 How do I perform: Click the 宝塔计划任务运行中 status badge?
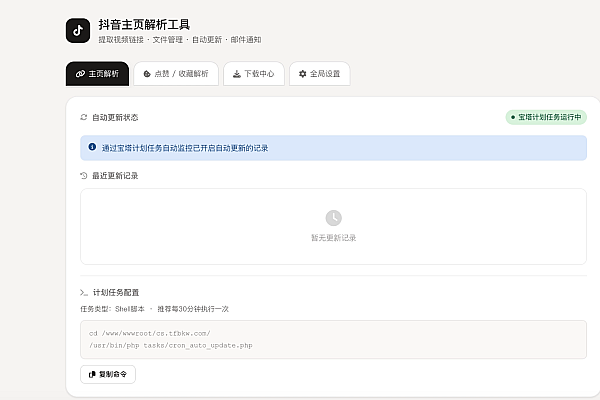[546, 117]
